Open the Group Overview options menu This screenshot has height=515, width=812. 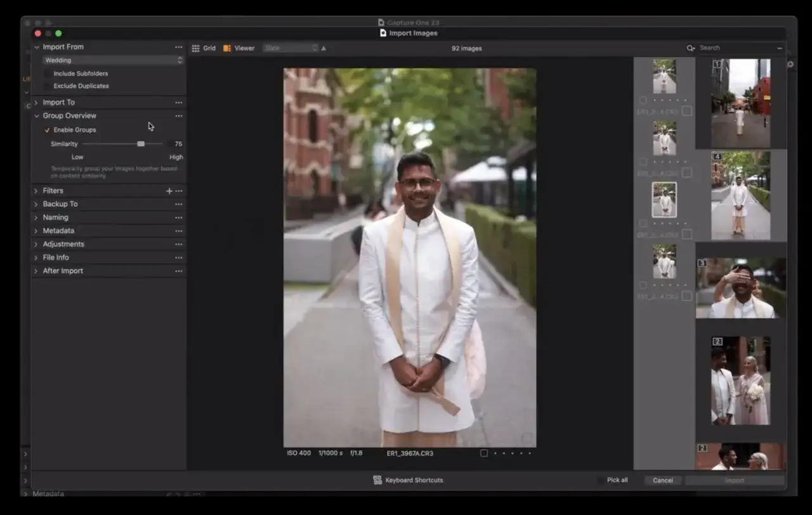(179, 116)
